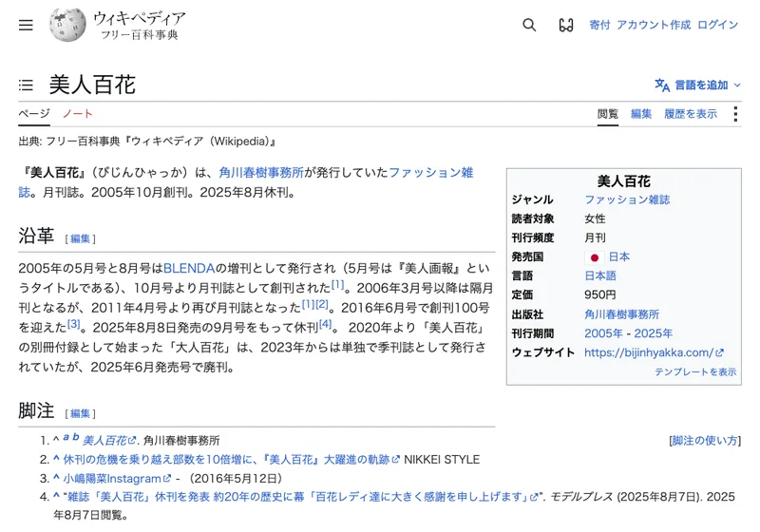
Task: Open 日本語 language link in infobox
Action: pos(600,275)
